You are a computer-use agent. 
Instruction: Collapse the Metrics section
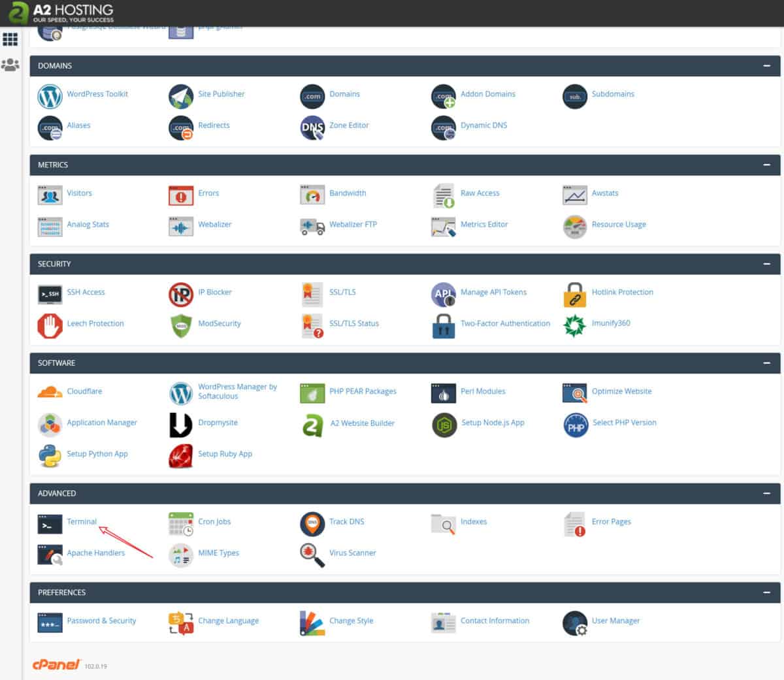[766, 165]
